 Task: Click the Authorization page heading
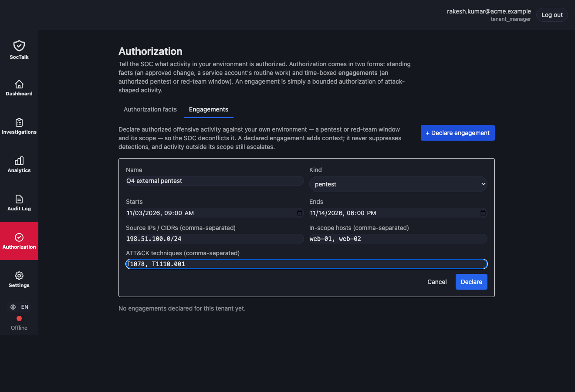click(150, 51)
